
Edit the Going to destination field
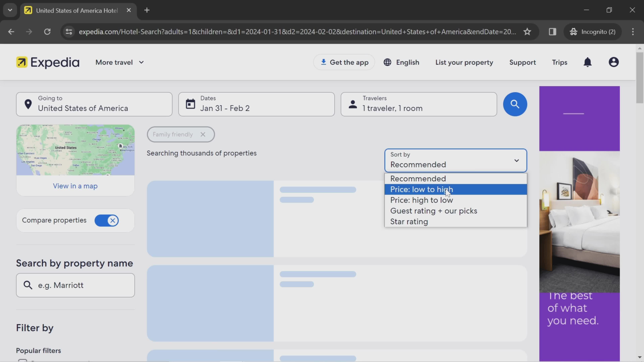[94, 104]
